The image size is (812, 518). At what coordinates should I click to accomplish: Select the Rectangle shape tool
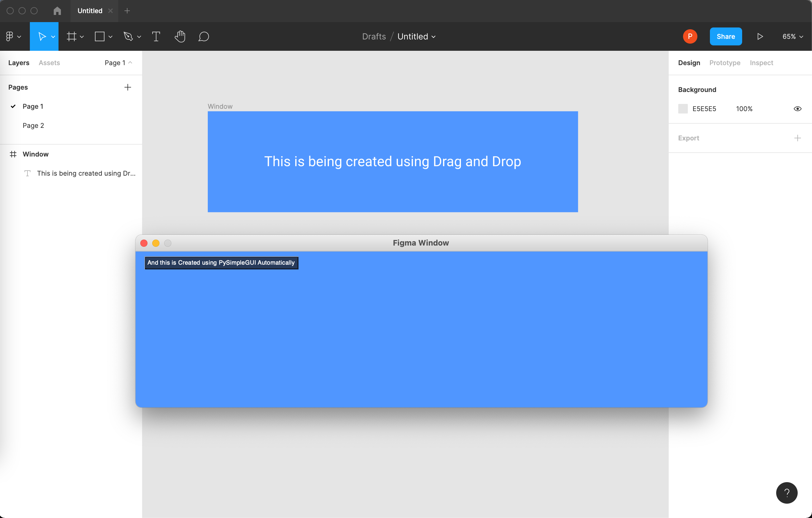(100, 36)
